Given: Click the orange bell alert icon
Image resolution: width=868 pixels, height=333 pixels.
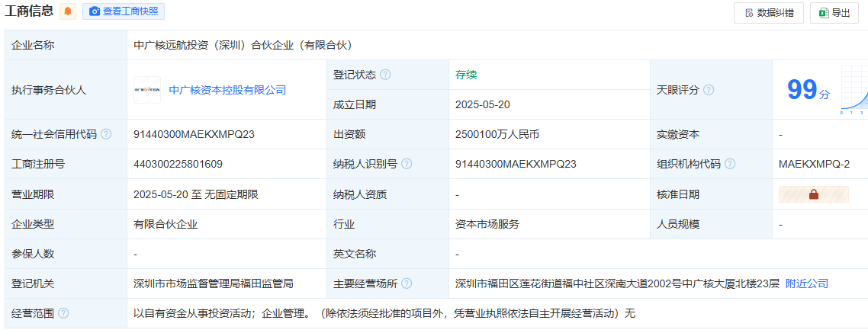Looking at the screenshot, I should point(68,11).
